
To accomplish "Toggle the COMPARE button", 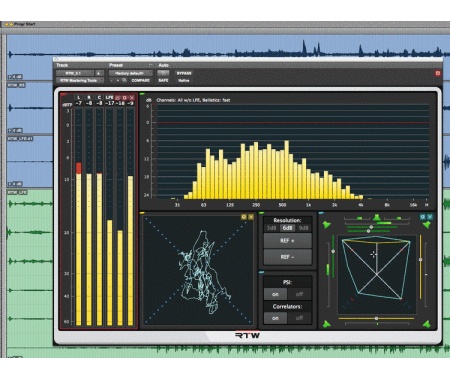I will pos(140,80).
